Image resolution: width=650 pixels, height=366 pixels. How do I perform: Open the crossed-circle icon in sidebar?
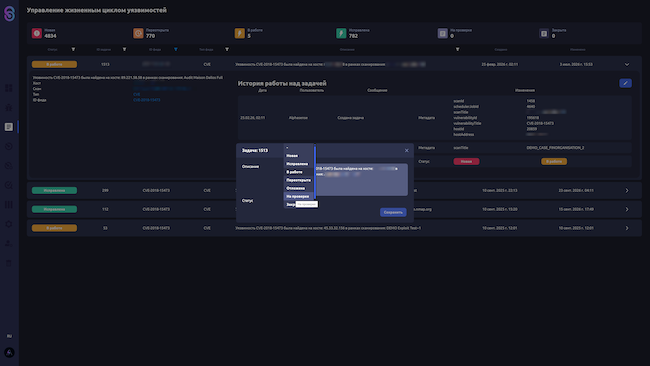click(x=9, y=166)
